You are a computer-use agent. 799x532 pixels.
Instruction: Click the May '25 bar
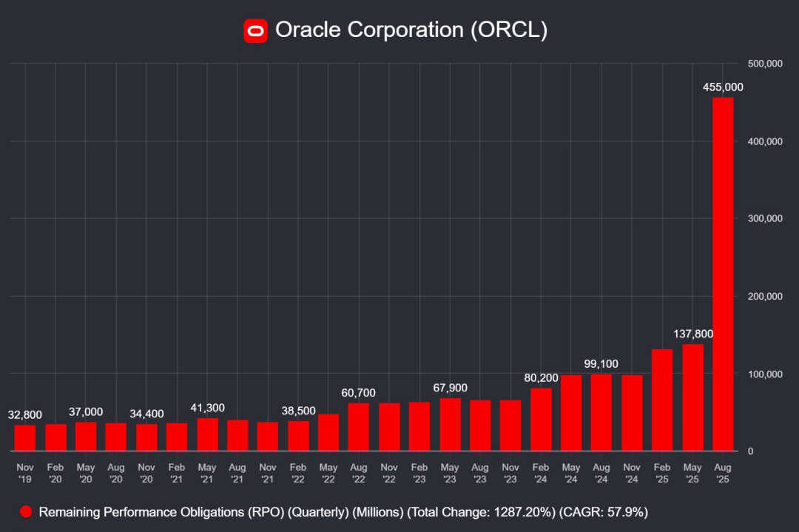692,397
